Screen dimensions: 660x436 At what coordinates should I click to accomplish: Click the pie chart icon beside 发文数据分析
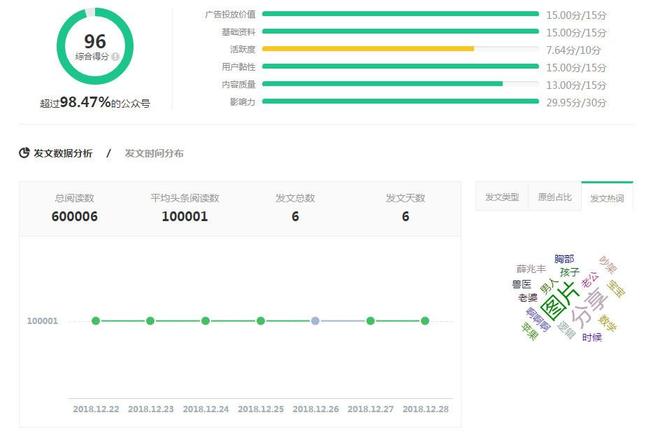tap(25, 153)
